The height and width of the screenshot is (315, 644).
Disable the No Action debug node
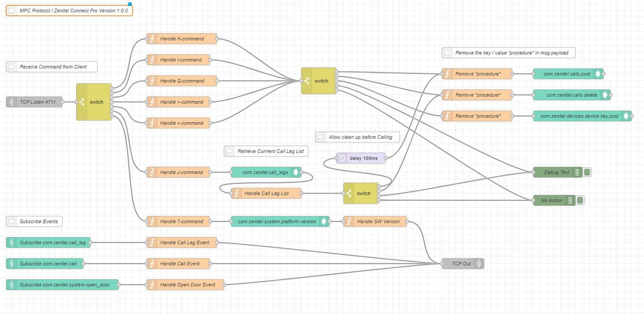(x=580, y=200)
